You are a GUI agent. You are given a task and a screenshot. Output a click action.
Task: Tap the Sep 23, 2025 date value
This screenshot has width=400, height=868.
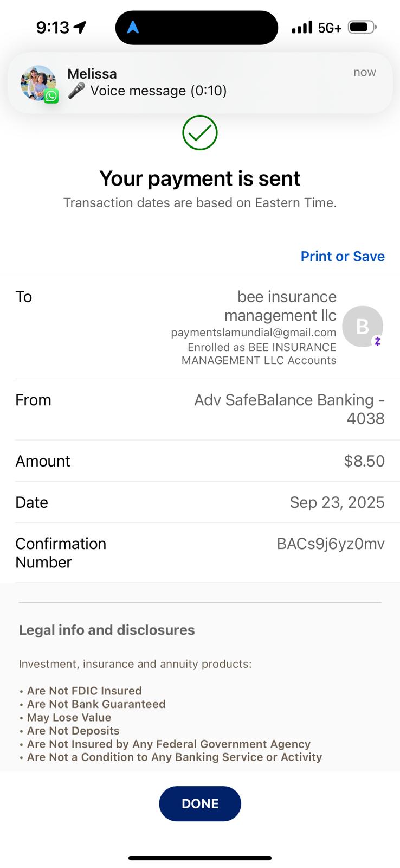coord(337,502)
